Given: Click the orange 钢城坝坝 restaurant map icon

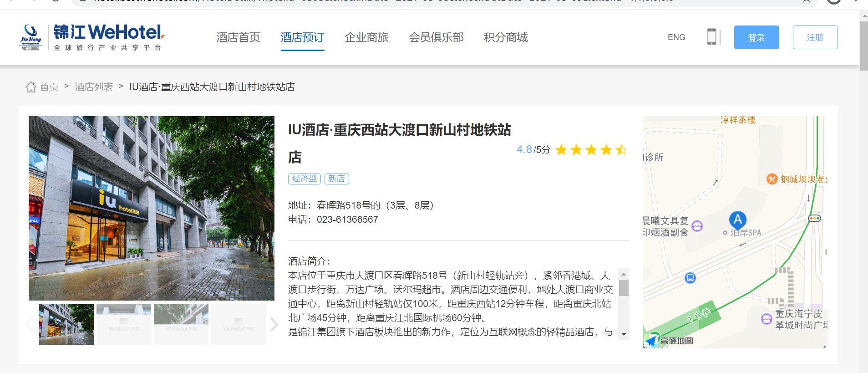Looking at the screenshot, I should pyautogui.click(x=772, y=179).
